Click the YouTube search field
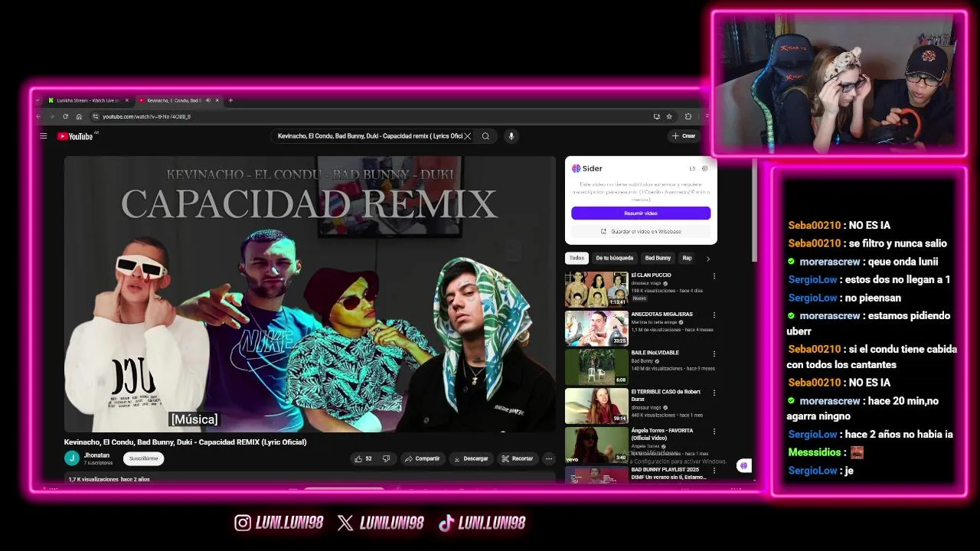 coord(370,136)
